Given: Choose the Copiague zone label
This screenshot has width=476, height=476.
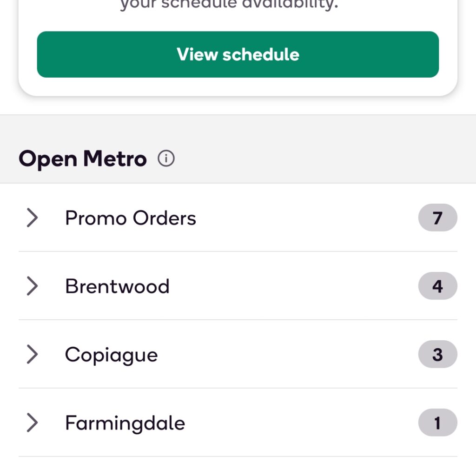Looking at the screenshot, I should coord(112,355).
